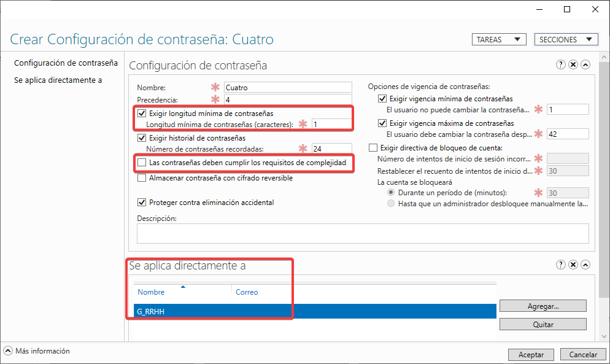Close the Configuración de contraseña section
The width and height of the screenshot is (610, 364).
coord(573,64)
